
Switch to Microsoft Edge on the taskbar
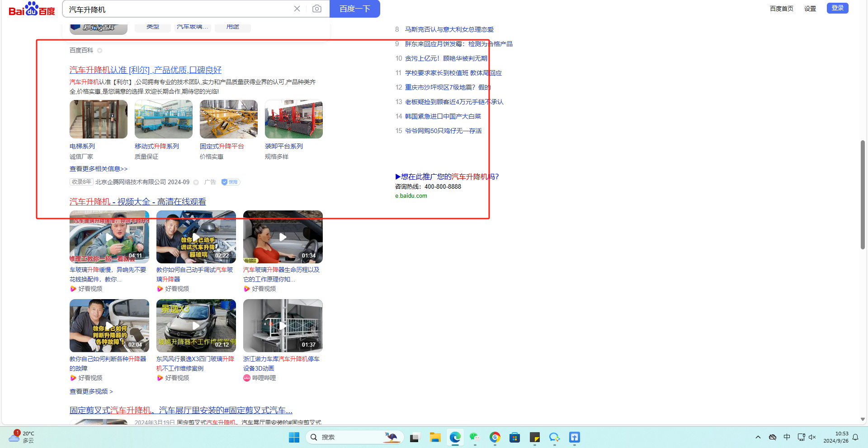click(x=455, y=437)
